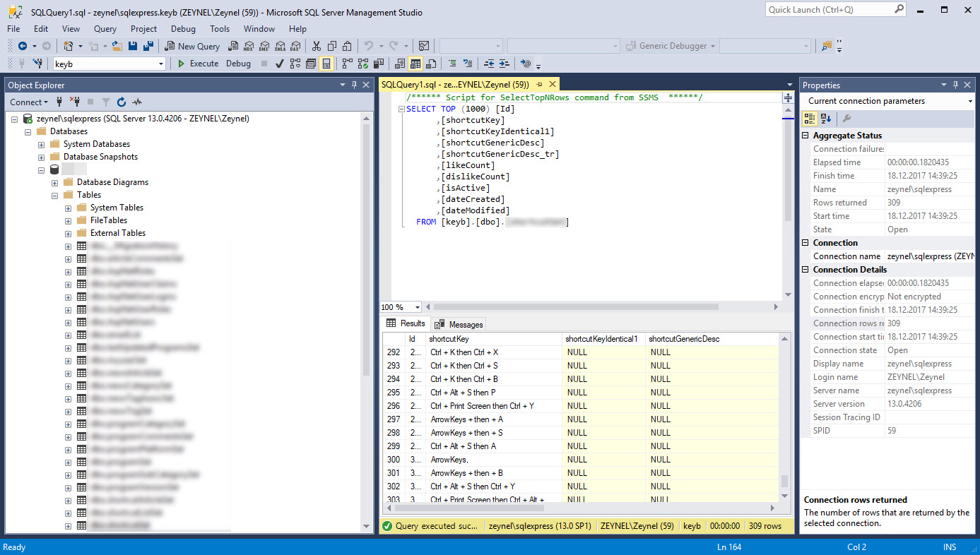980x555 pixels.
Task: Toggle Include Live Query Statistics icon
Action: tap(362, 64)
